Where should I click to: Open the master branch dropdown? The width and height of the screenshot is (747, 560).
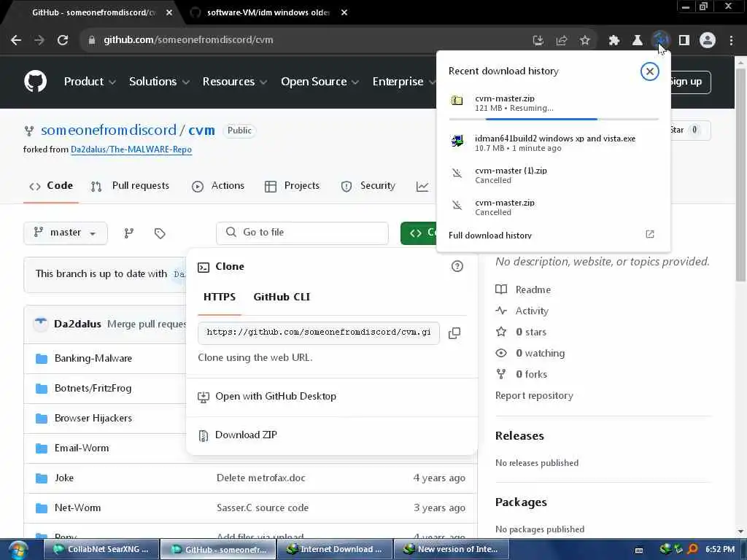pos(65,233)
